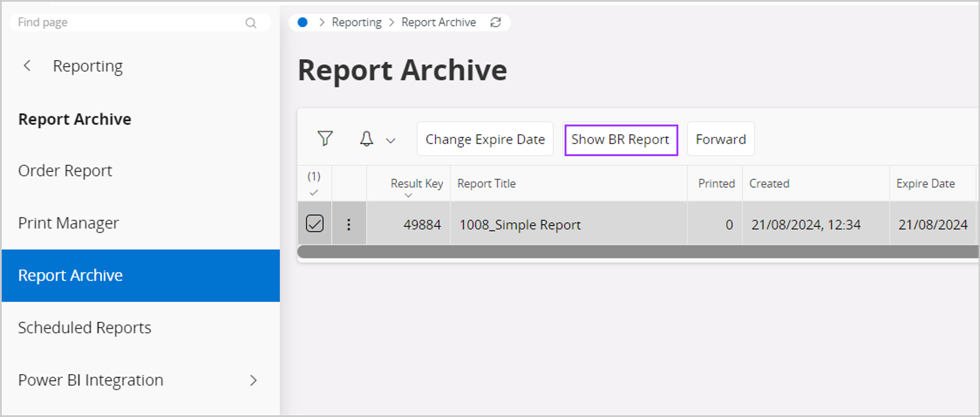
Task: Expand Power BI Integration in the sidebar
Action: coord(254,380)
